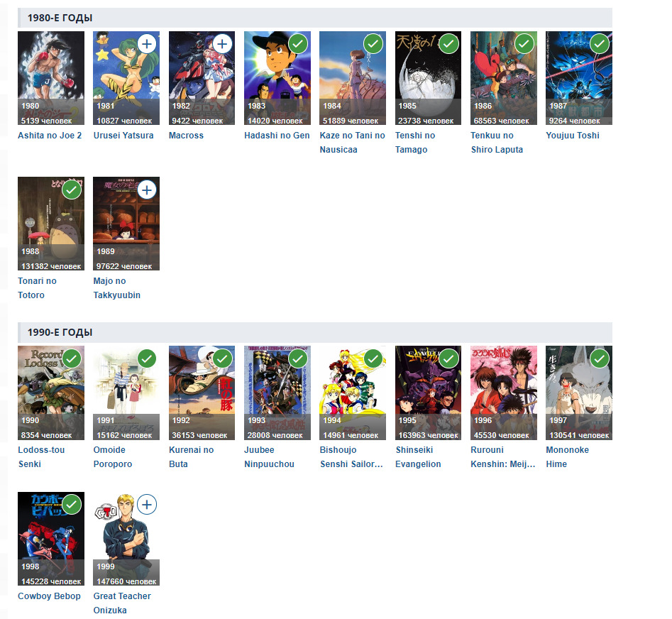Open the Ashita no Joe 2 link
This screenshot has height=619, width=672.
pyautogui.click(x=50, y=136)
